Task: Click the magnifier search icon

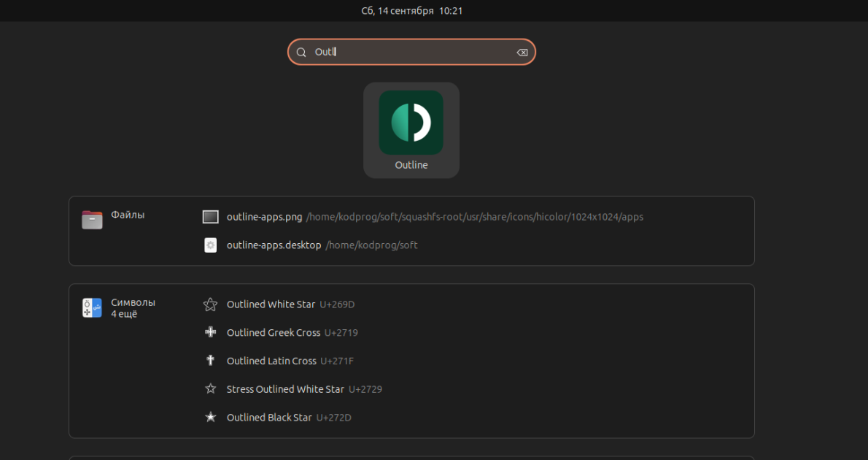Action: pyautogui.click(x=301, y=52)
